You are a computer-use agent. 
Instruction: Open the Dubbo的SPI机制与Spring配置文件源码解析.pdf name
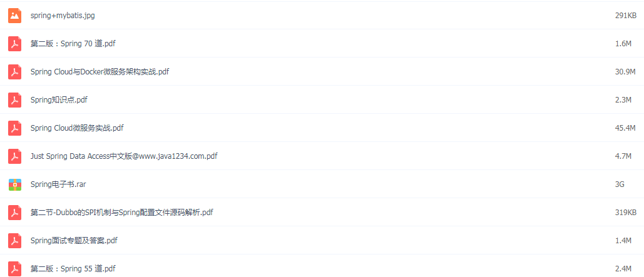pos(121,213)
